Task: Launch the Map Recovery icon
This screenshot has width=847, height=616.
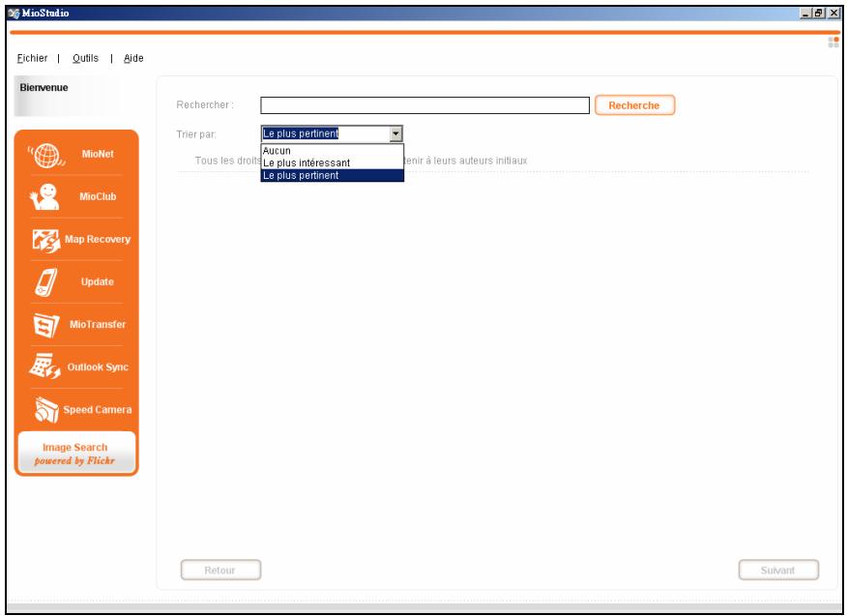Action: pos(45,240)
